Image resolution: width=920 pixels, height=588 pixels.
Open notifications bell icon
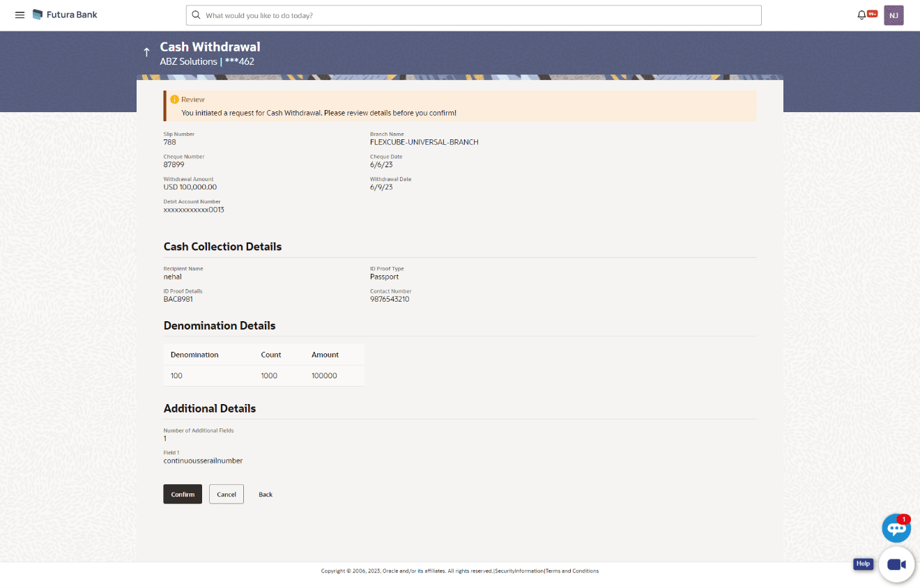coord(862,15)
